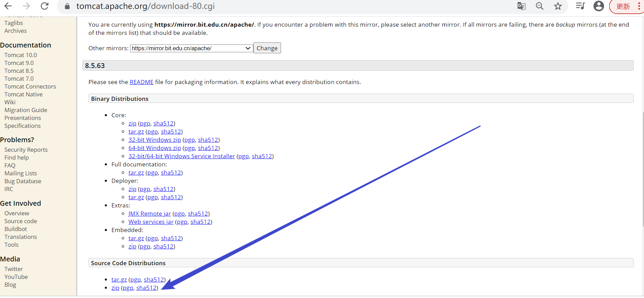Click the browser back arrow
Viewport: 644px width, 298px height.
tap(8, 6)
